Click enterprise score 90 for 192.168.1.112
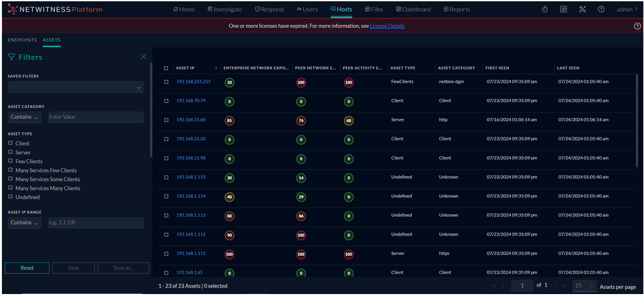The image size is (644, 296). [229, 236]
